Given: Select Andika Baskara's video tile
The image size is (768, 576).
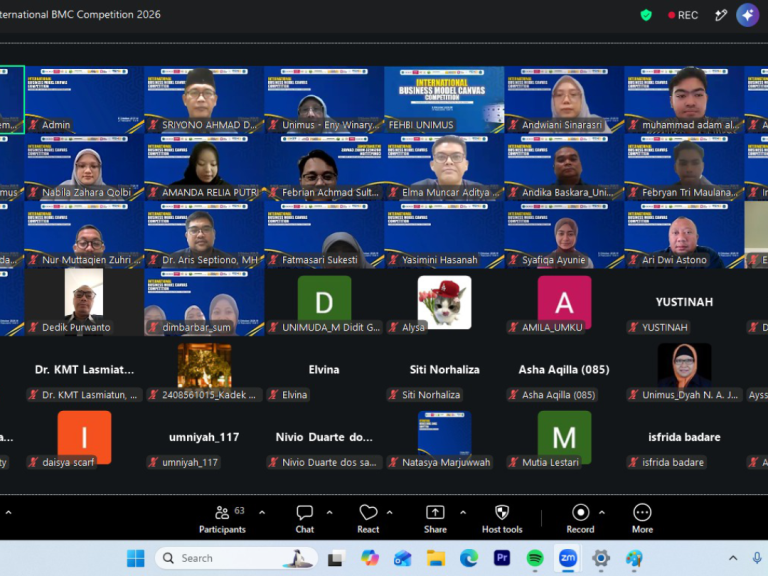Looking at the screenshot, I should click(x=564, y=168).
